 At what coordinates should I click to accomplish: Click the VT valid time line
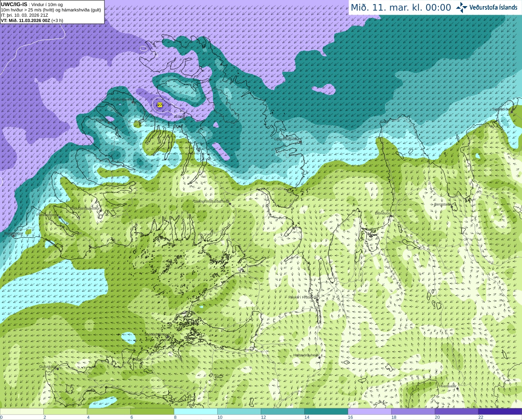pyautogui.click(x=32, y=20)
